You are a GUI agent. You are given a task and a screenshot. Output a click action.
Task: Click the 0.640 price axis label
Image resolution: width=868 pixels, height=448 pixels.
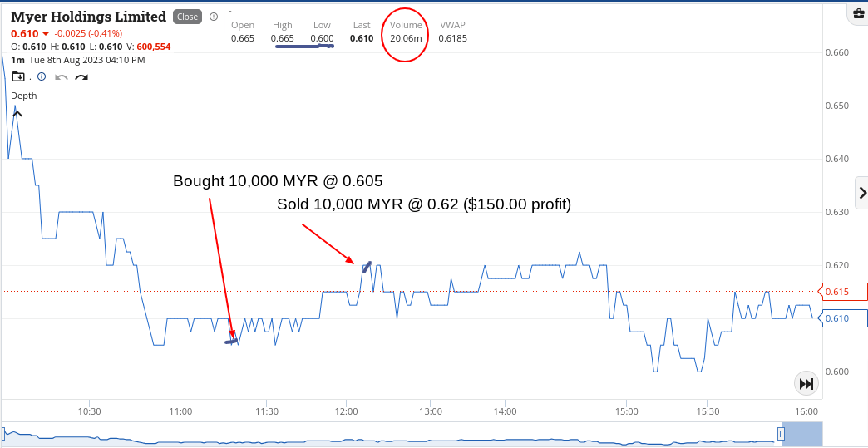click(x=836, y=159)
